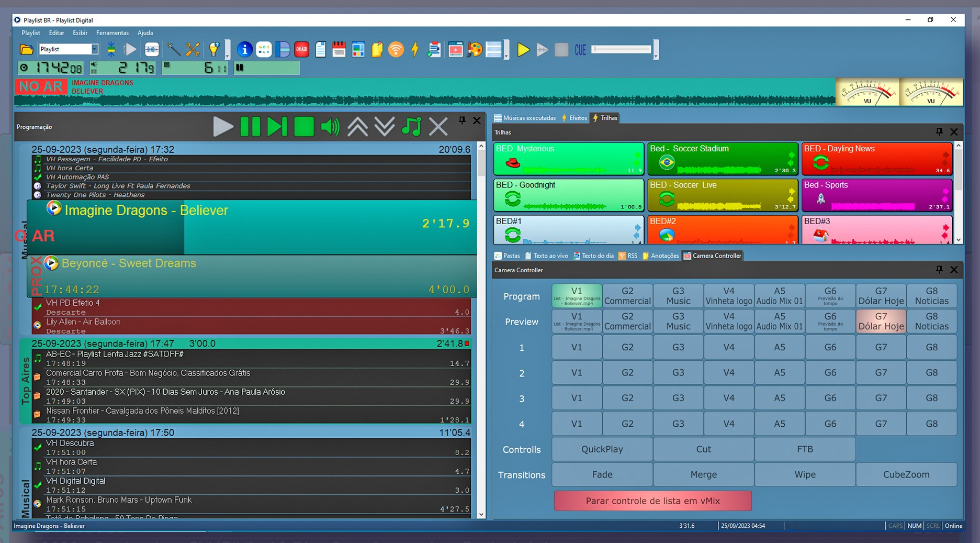Click the lightbulb help icon
This screenshot has width=980, height=543.
(213, 50)
